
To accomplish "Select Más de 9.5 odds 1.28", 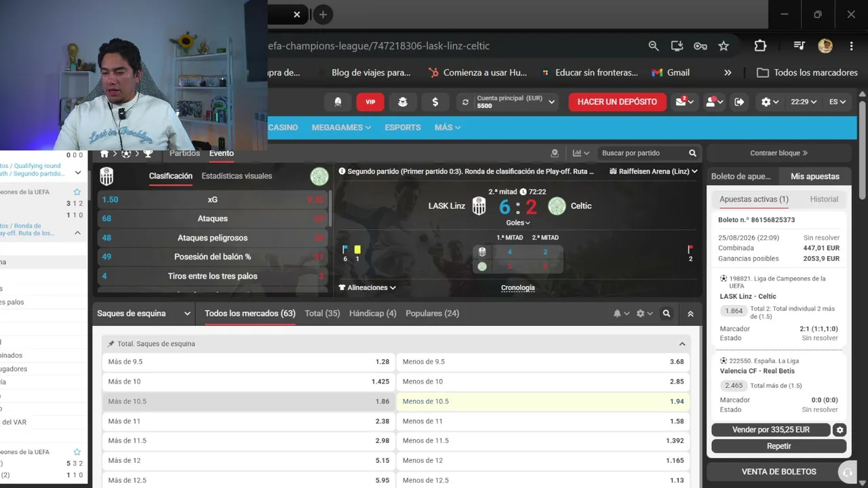I will tap(249, 362).
